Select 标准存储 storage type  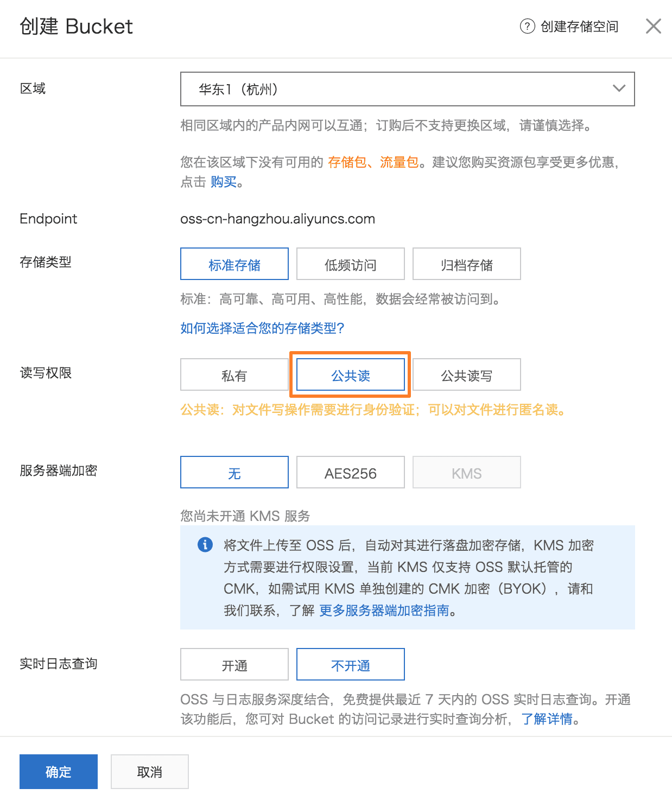(234, 265)
